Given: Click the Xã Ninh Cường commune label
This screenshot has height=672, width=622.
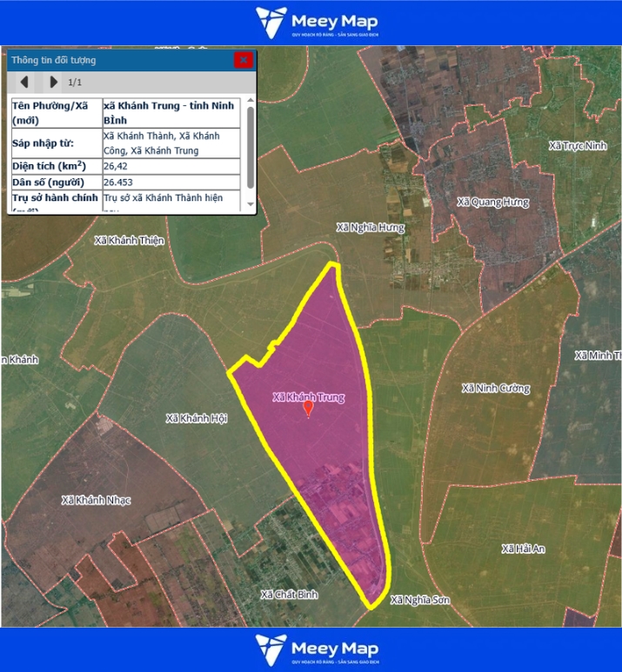Looking at the screenshot, I should (496, 388).
